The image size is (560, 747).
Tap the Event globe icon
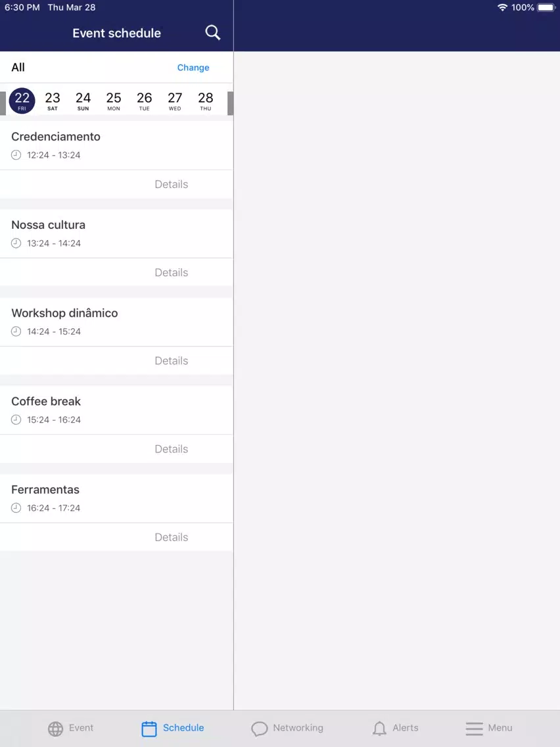pyautogui.click(x=55, y=729)
